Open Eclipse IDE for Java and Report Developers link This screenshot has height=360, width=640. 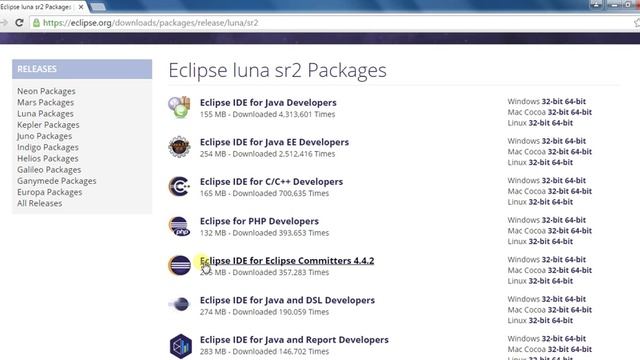pyautogui.click(x=294, y=340)
